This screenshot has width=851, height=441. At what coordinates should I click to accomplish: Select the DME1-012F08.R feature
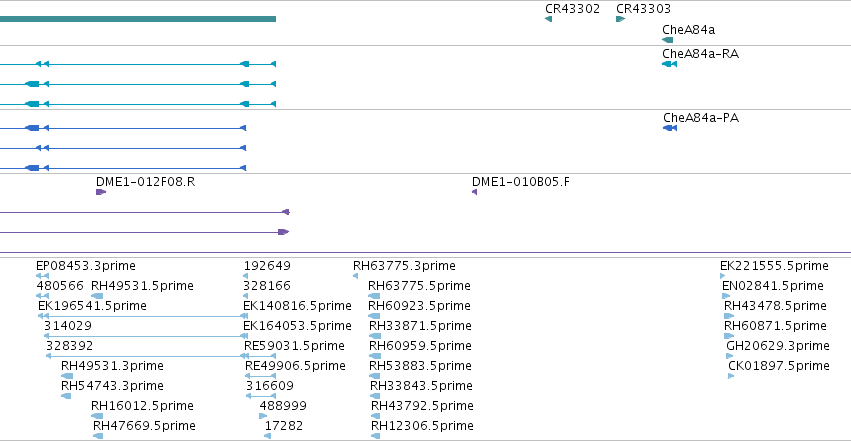(x=101, y=192)
